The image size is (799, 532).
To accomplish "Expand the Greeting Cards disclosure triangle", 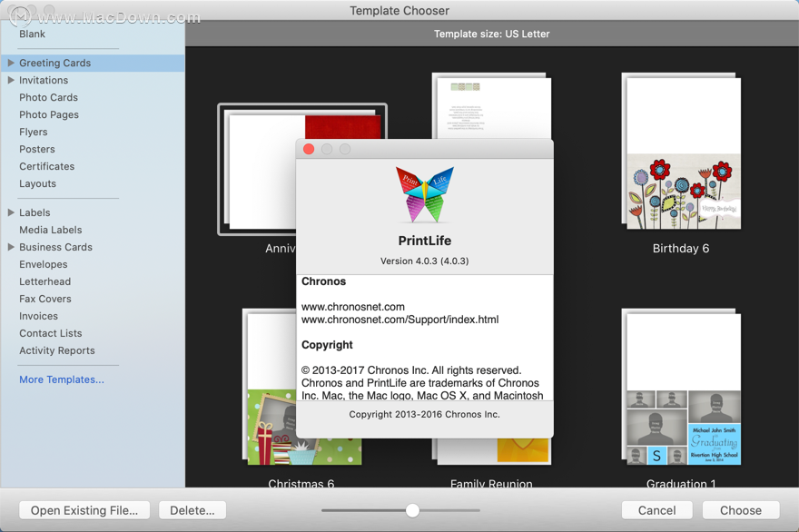I will [11, 63].
